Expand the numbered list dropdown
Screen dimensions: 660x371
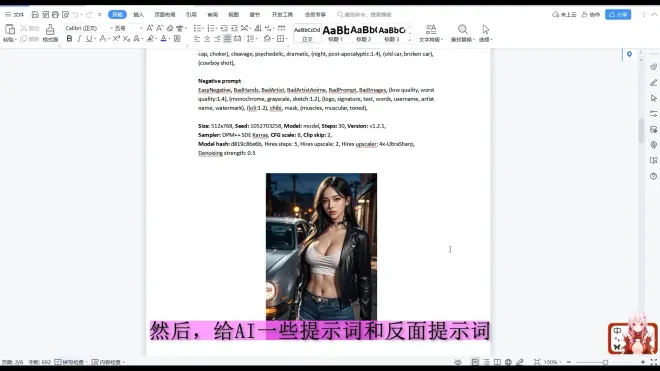click(x=217, y=28)
